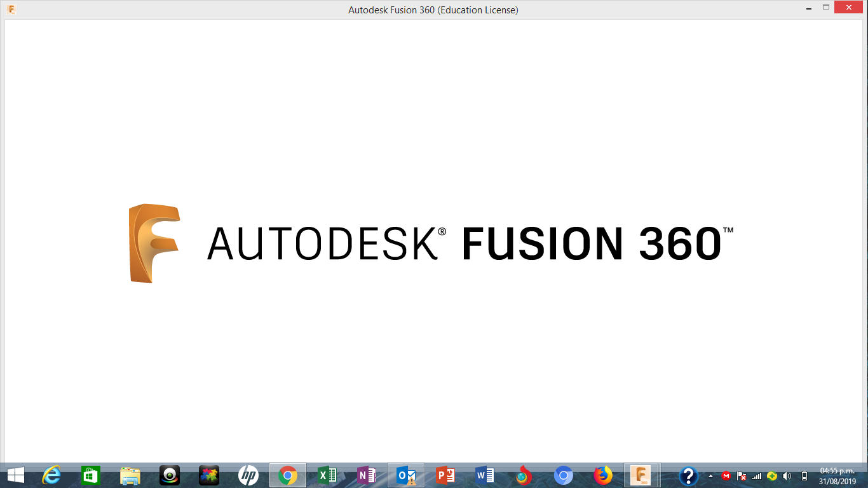The height and width of the screenshot is (488, 868).
Task: Click the Fusion 360 title bar icon
Action: (11, 10)
